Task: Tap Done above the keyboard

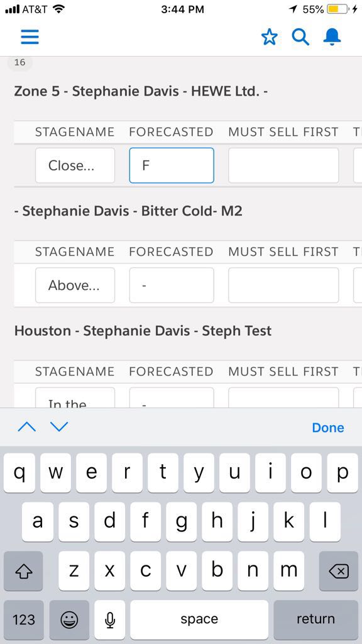Action: point(328,428)
